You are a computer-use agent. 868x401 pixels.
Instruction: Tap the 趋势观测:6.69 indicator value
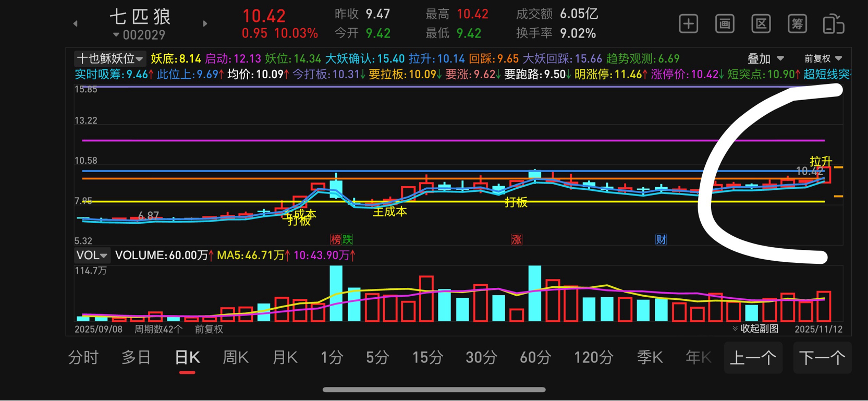643,58
